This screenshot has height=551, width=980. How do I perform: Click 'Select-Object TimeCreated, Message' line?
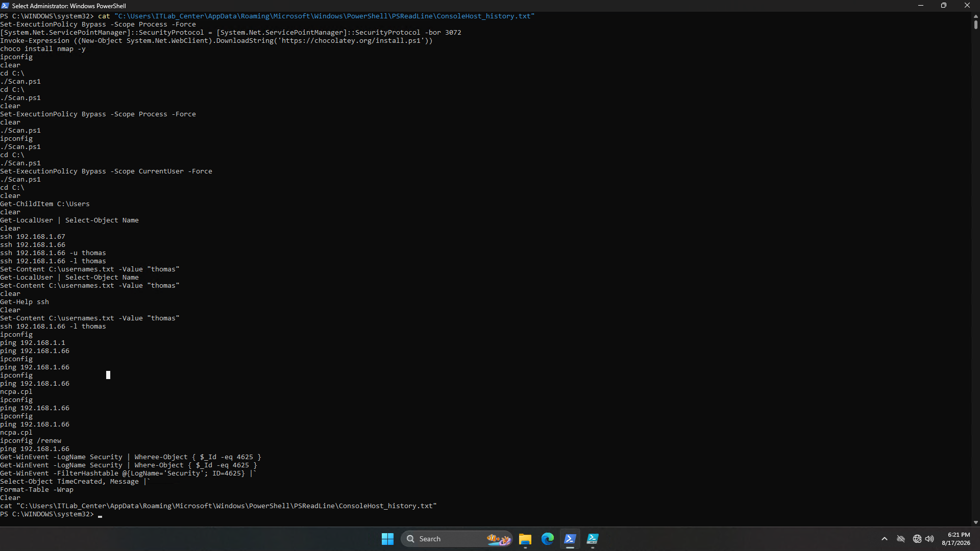pyautogui.click(x=75, y=482)
